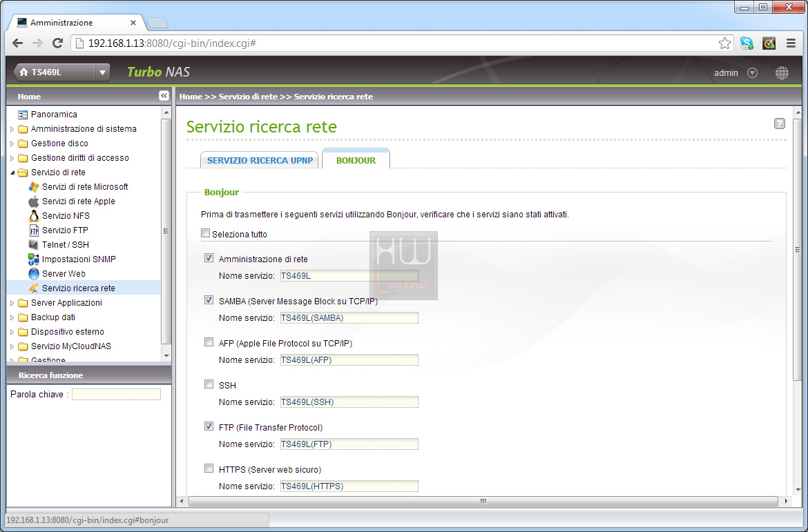Click the Backup dati folder icon
Screen dimensions: 808x532
click(x=23, y=317)
